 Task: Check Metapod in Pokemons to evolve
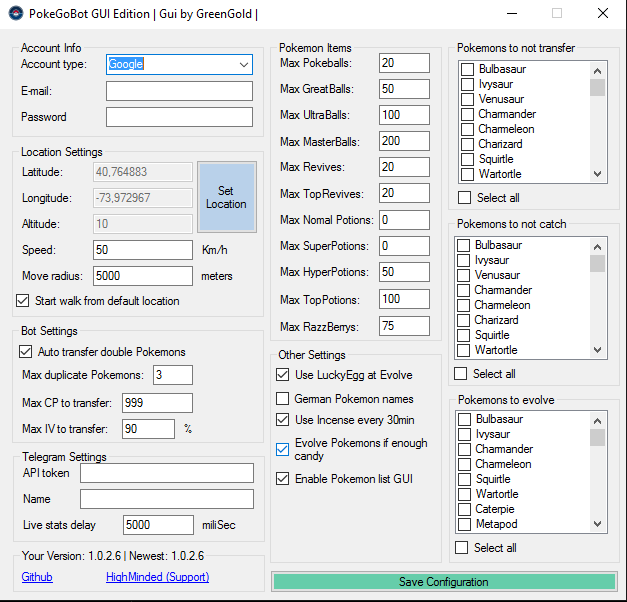tap(464, 524)
